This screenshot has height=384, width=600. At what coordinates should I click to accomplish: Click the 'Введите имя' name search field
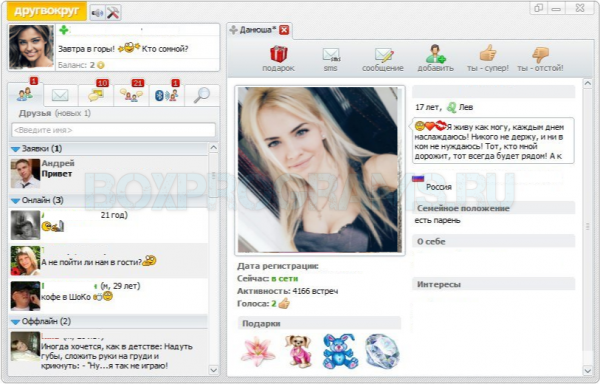(x=113, y=130)
